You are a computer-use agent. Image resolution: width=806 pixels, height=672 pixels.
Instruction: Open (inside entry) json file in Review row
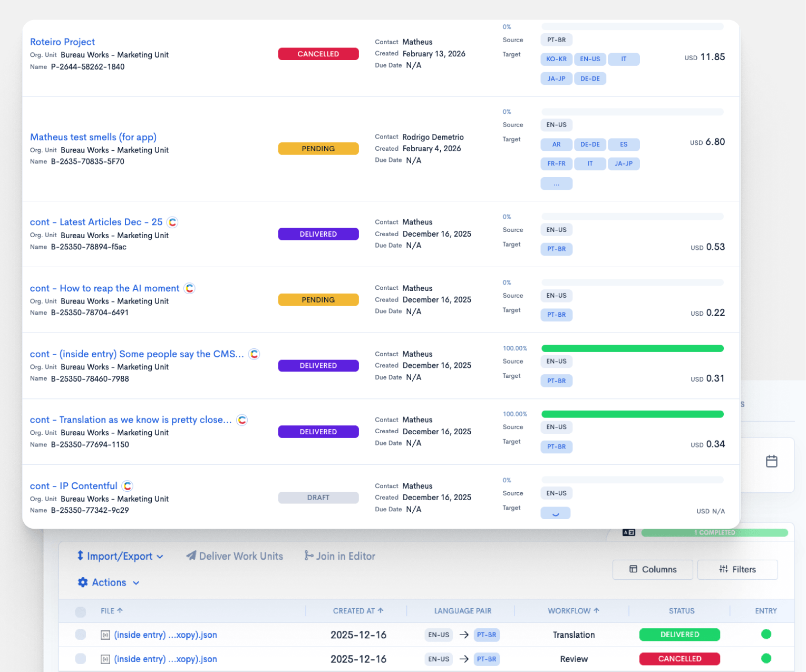click(166, 659)
